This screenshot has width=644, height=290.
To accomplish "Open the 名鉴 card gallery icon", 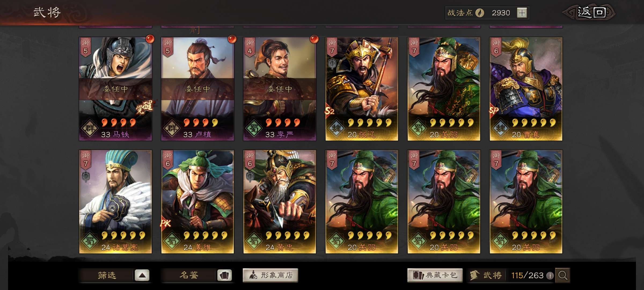I will click(224, 275).
